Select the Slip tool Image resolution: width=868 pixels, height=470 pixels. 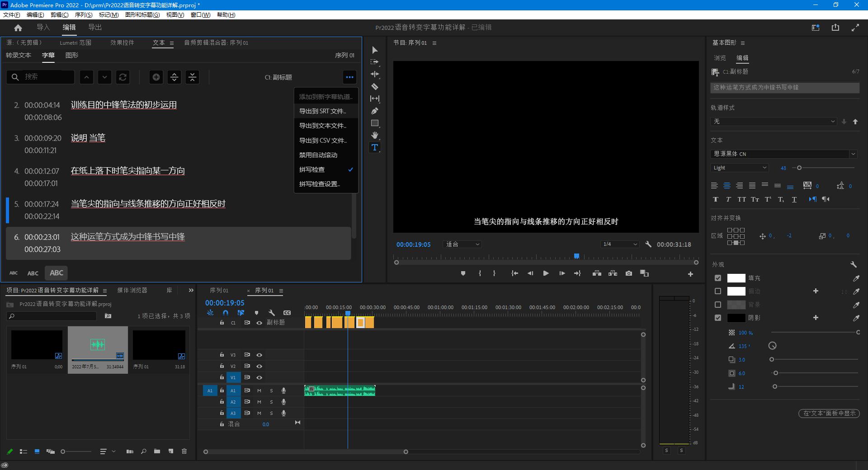point(374,99)
